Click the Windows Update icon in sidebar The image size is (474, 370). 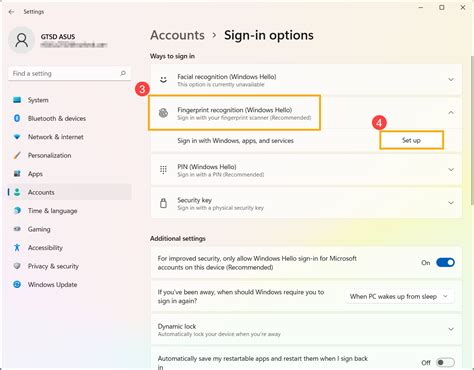pyautogui.click(x=17, y=284)
